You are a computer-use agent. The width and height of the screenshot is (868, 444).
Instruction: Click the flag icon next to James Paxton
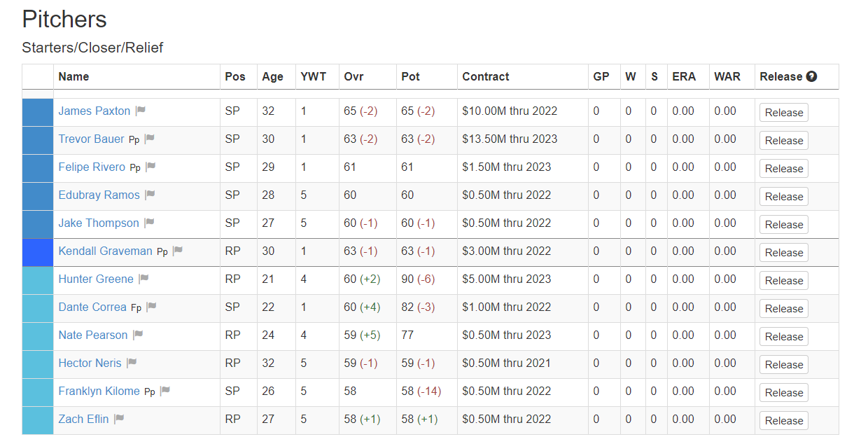pyautogui.click(x=140, y=111)
